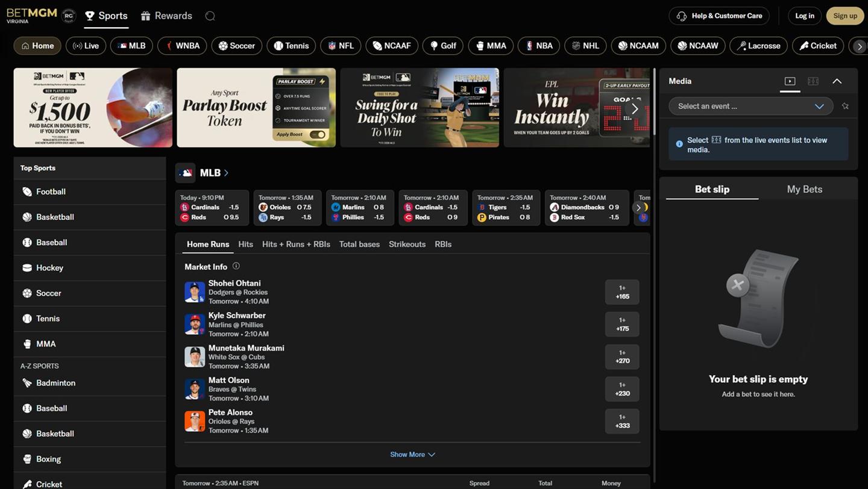The height and width of the screenshot is (489, 868).
Task: Open the Marlins vs Phillies game card
Action: (x=360, y=208)
